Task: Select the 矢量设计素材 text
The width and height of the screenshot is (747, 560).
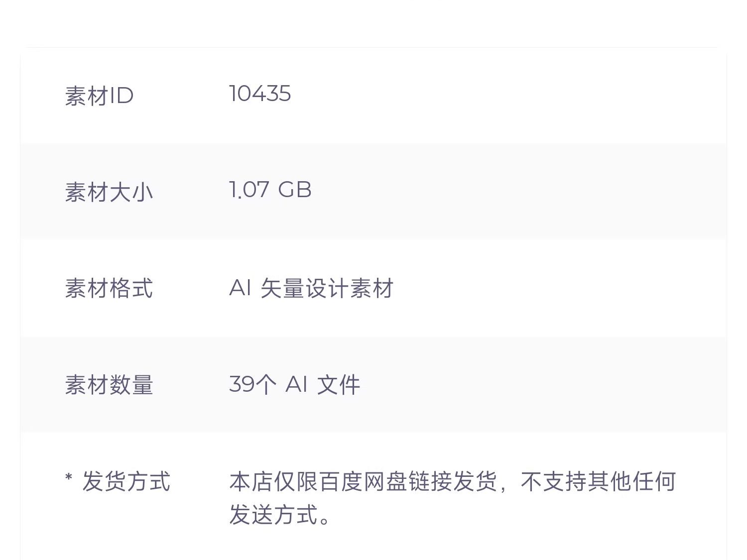Action: tap(327, 289)
